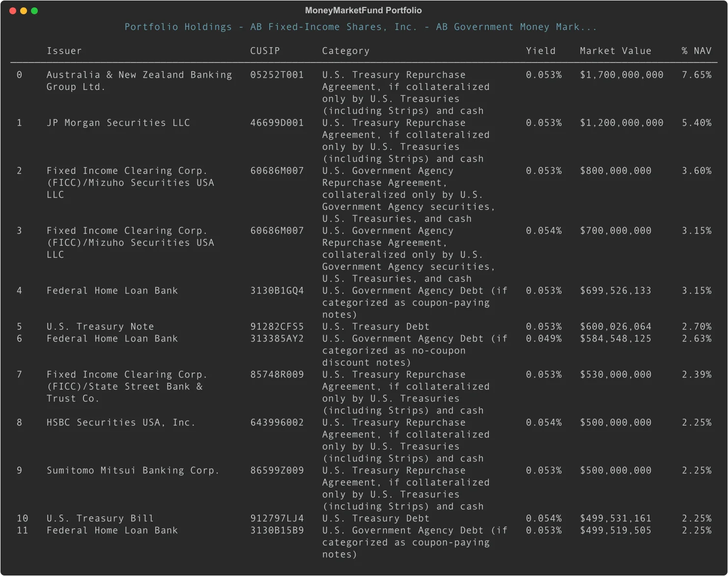Select U.S. Treasury Note issuer
The height and width of the screenshot is (576, 728).
pos(100,326)
